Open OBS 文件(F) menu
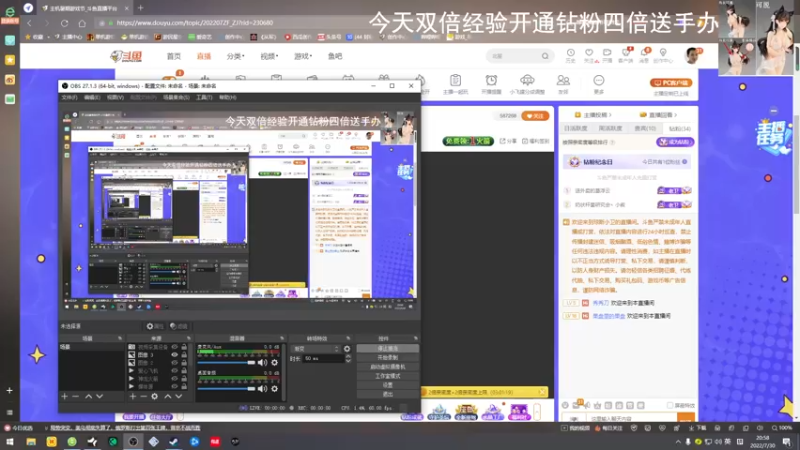 point(69,97)
